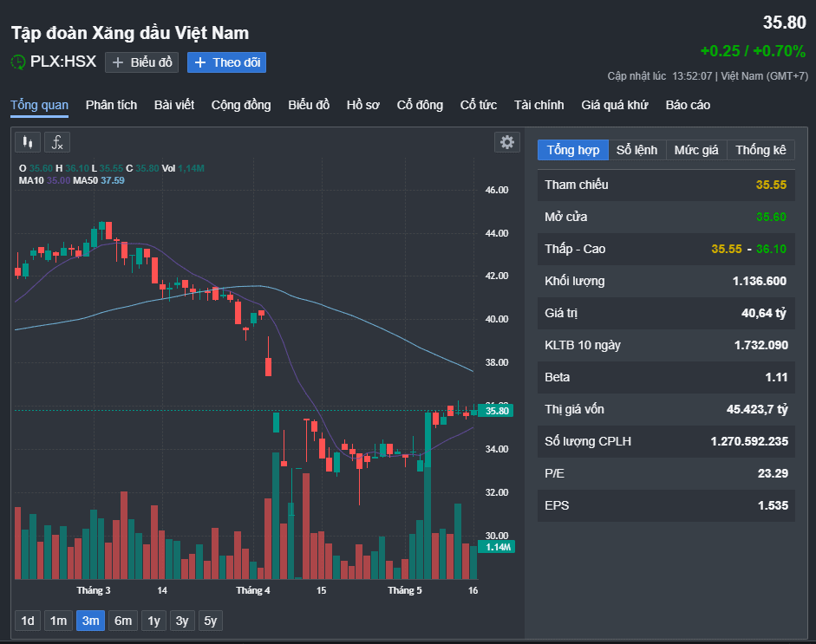This screenshot has width=816, height=644.
Task: Click the KLTB 10 ngày value 1.732.090
Action: (761, 346)
